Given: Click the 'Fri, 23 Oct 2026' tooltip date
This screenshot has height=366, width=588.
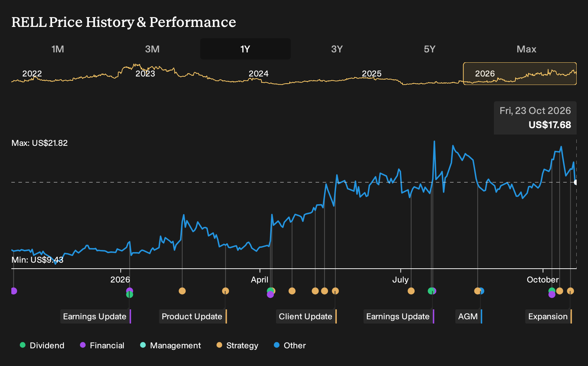Looking at the screenshot, I should pyautogui.click(x=535, y=111).
